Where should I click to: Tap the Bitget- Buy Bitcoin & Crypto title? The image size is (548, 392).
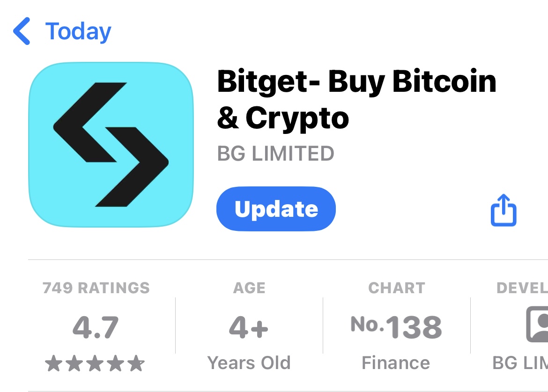point(356,100)
